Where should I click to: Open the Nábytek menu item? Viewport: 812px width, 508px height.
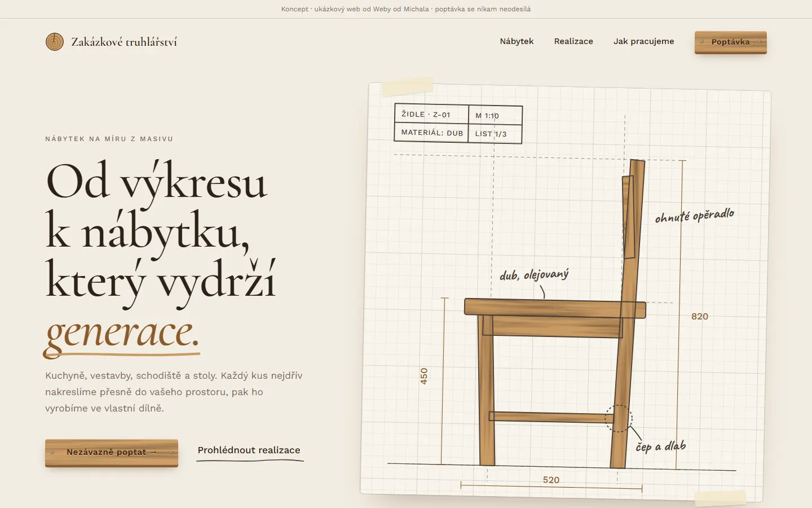(517, 41)
